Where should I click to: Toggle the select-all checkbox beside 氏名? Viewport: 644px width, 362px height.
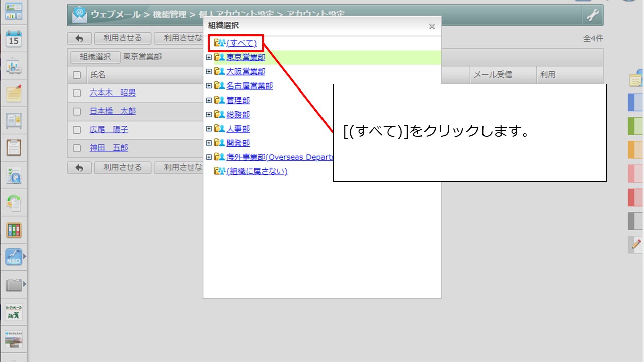pyautogui.click(x=77, y=75)
